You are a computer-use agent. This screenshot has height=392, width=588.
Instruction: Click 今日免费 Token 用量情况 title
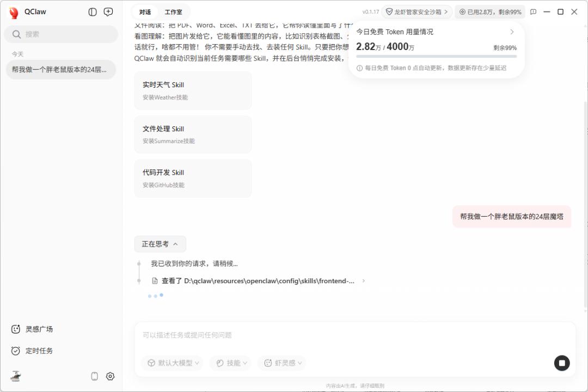tap(395, 32)
